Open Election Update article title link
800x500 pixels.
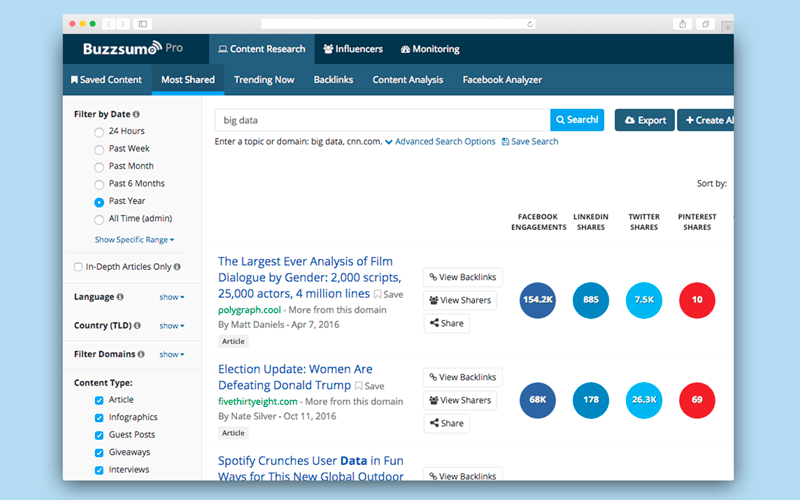coord(295,377)
